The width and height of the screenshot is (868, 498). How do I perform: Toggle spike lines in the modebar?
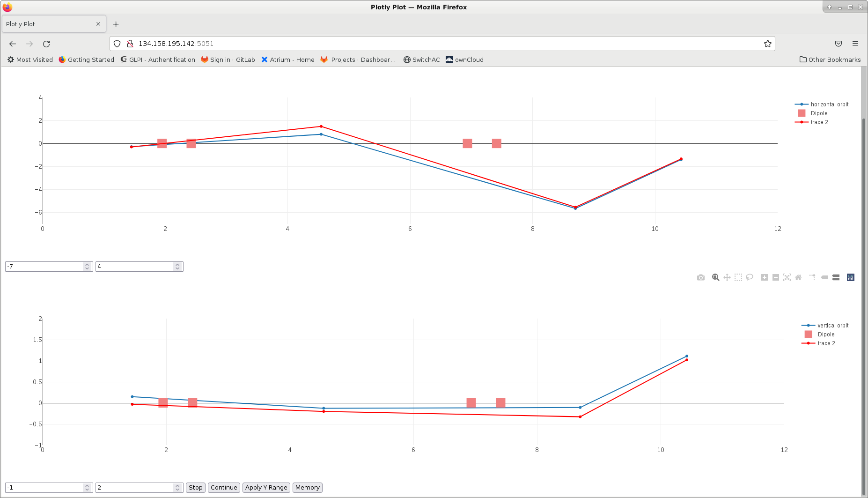pyautogui.click(x=812, y=277)
